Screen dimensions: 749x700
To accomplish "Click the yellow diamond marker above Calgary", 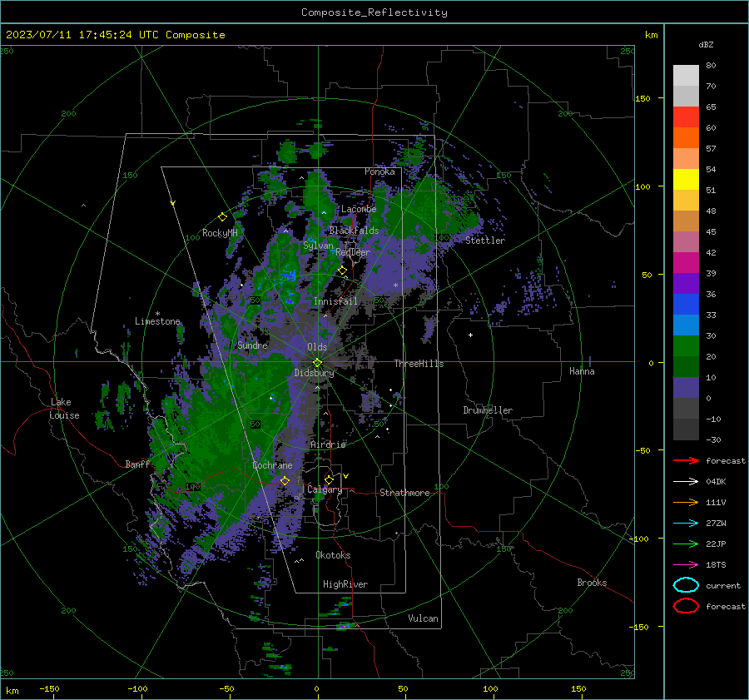I will coord(329,479).
